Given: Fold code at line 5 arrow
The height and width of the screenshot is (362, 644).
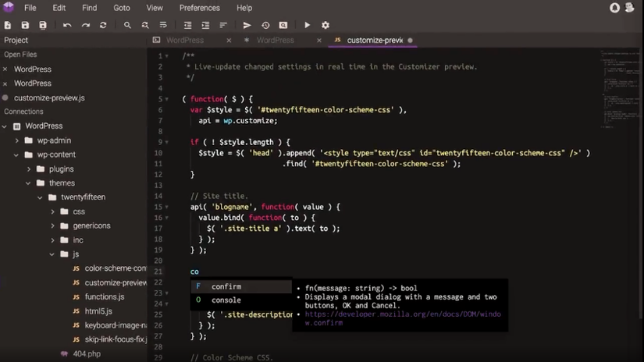Looking at the screenshot, I should [166, 99].
